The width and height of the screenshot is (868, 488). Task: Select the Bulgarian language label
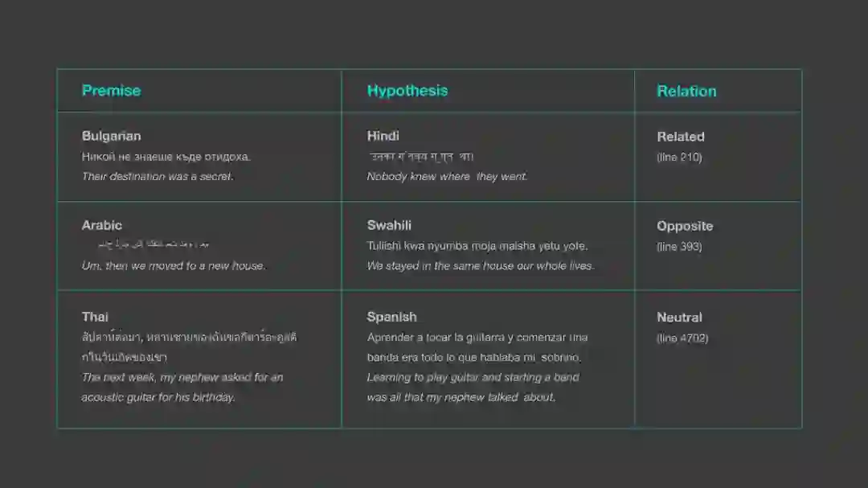pyautogui.click(x=111, y=136)
